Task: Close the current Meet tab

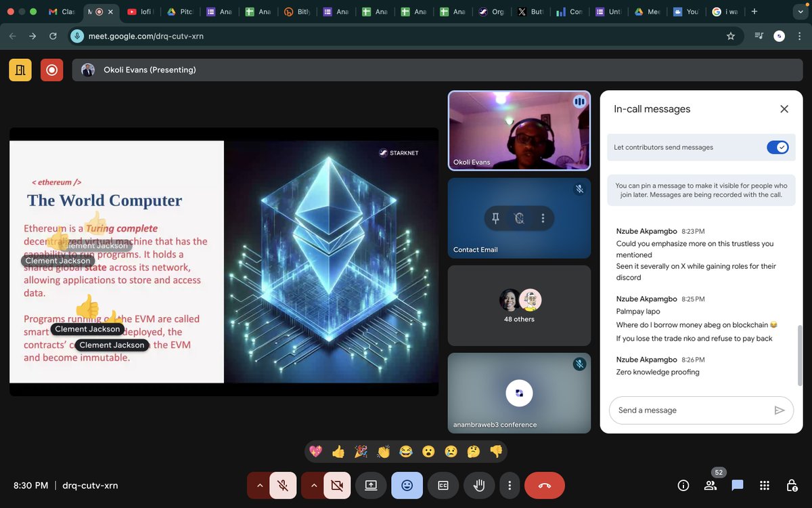Action: pyautogui.click(x=111, y=12)
